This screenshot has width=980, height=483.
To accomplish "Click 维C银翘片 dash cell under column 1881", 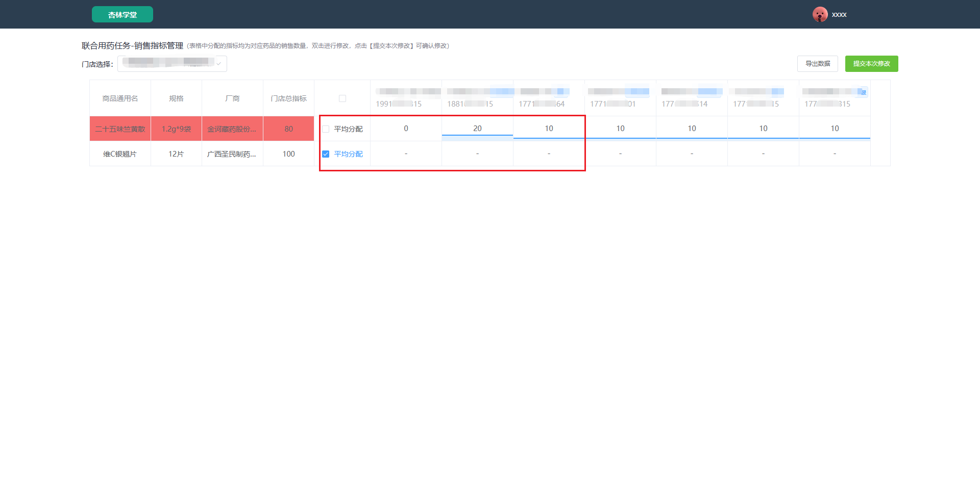I will [477, 154].
